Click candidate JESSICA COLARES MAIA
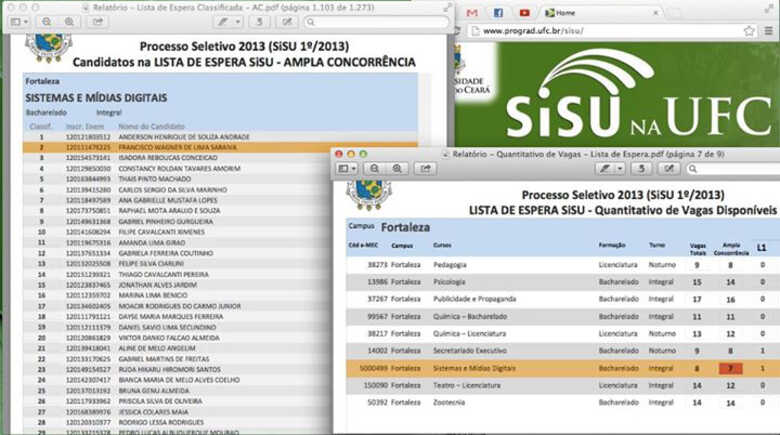This screenshot has height=435, width=780. tap(153, 412)
